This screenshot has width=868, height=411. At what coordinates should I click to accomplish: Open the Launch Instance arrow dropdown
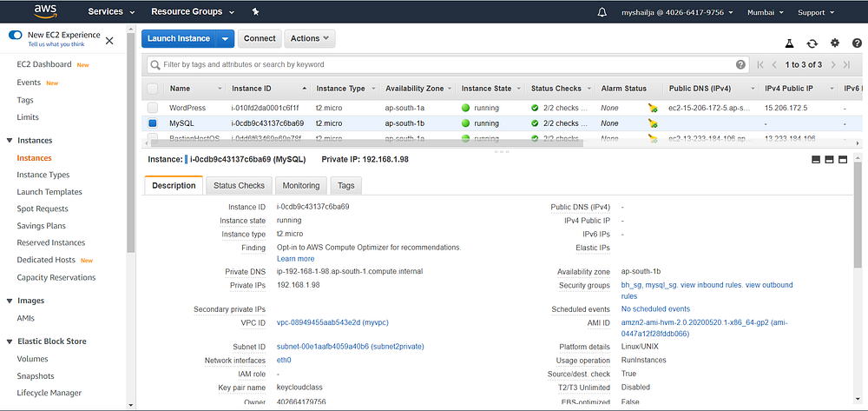(225, 39)
